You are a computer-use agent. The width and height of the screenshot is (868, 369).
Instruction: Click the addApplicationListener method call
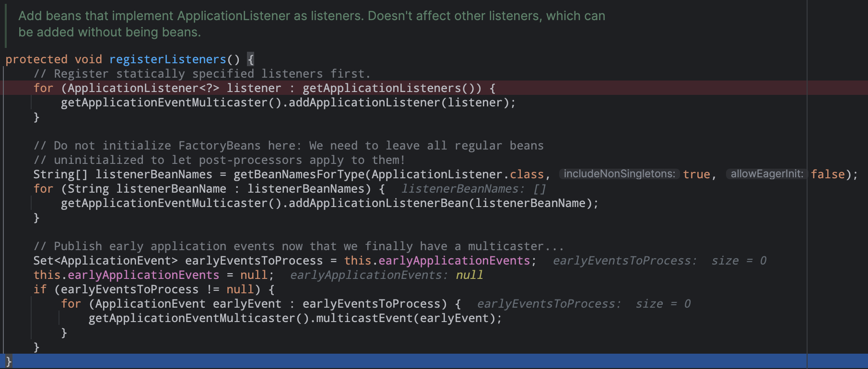tap(364, 103)
